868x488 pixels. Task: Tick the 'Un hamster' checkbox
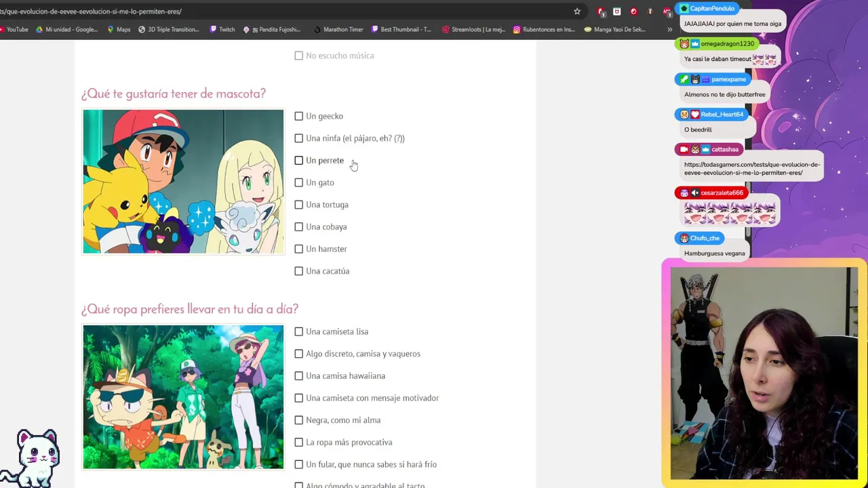298,249
